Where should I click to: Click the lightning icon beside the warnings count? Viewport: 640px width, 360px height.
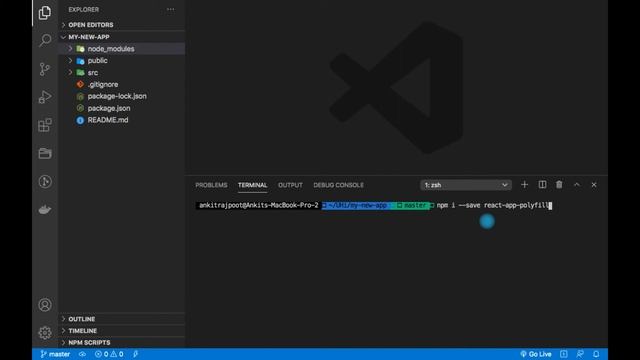tap(136, 354)
